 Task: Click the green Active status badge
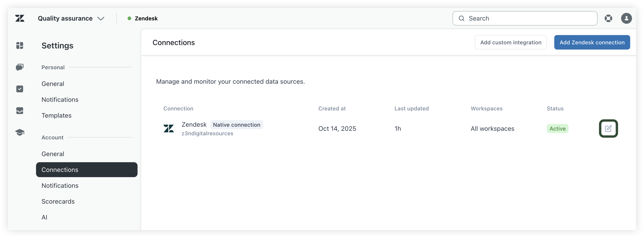pos(558,129)
